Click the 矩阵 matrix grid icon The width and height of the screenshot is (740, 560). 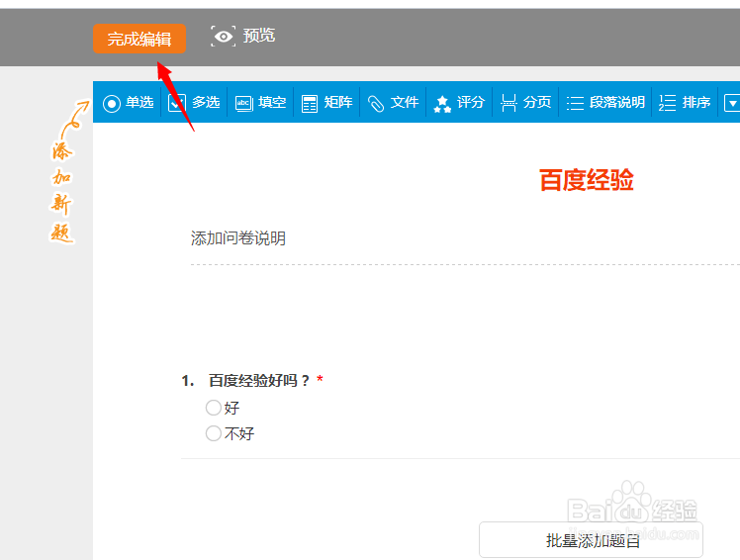point(310,104)
